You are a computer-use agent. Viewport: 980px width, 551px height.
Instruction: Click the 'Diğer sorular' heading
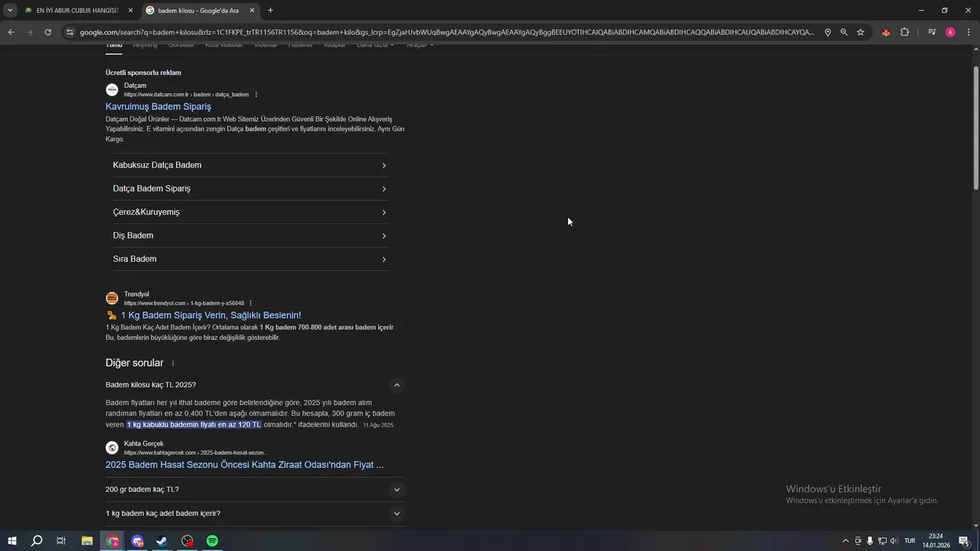(x=135, y=363)
